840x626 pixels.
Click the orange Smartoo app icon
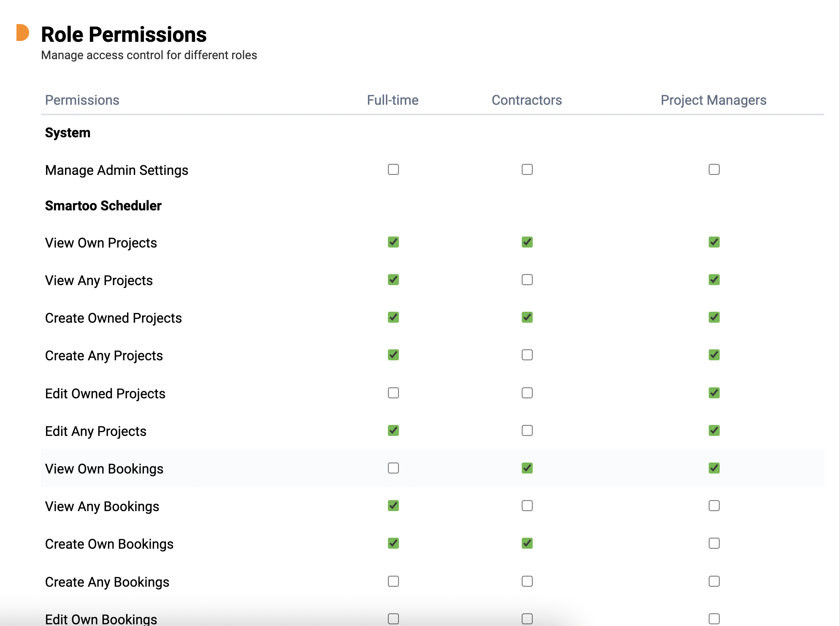click(20, 33)
